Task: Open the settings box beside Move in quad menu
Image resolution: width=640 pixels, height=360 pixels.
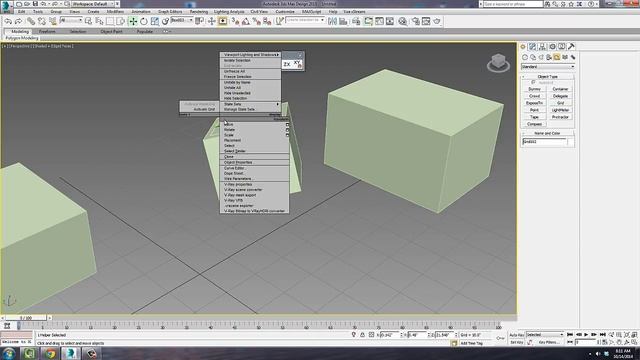Action: tap(287, 124)
